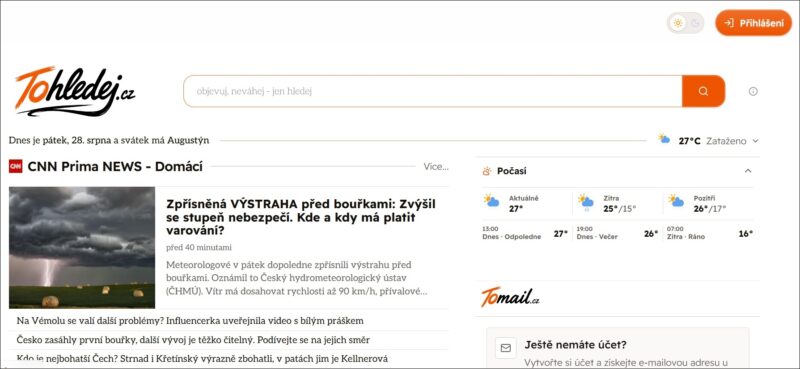Focus the search field 'objevuj, neváhej'
Viewport: 800px width, 369px height.
(433, 91)
